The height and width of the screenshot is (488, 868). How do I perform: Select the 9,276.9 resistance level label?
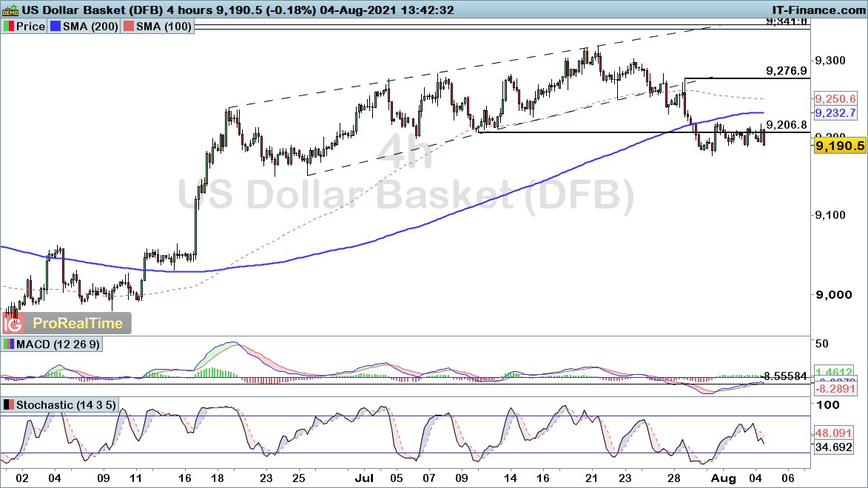tap(786, 71)
